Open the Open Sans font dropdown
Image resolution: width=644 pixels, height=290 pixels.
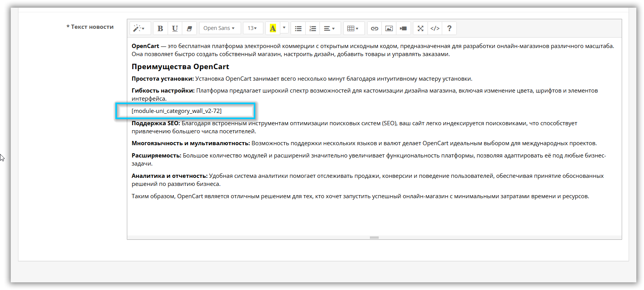click(220, 28)
